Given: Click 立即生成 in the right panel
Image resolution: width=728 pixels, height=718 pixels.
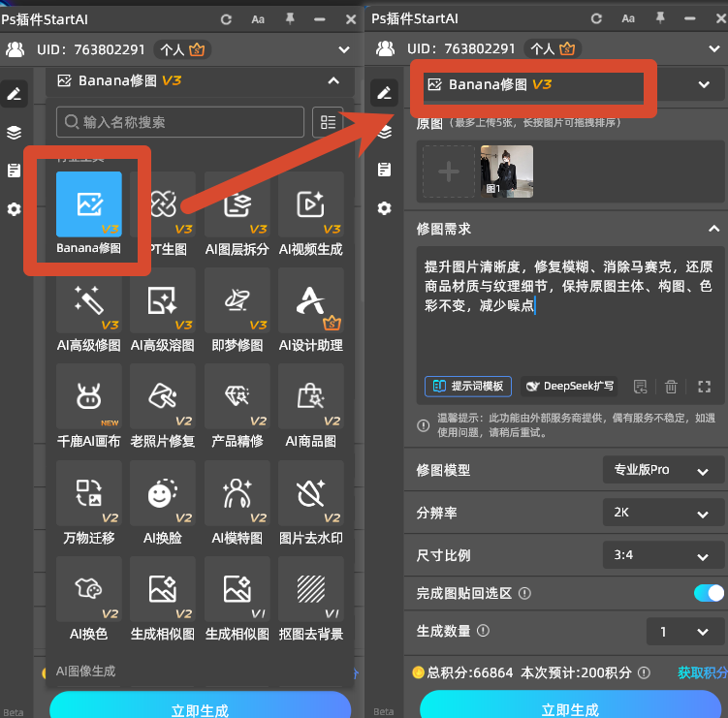Looking at the screenshot, I should click(571, 705).
